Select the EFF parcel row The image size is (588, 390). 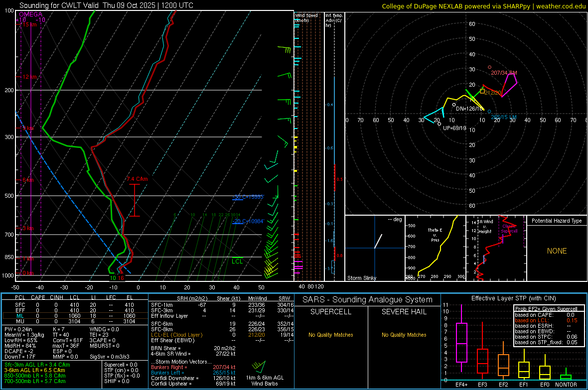click(x=75, y=310)
